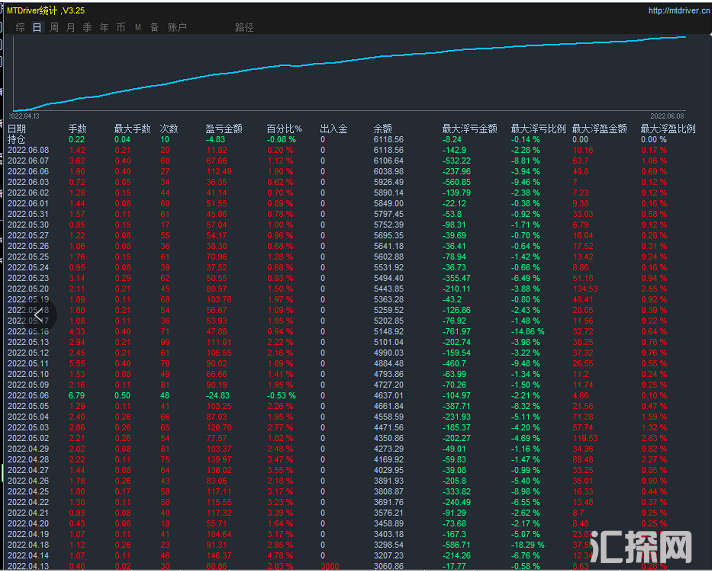Click the 最大浮盈金额 column header
The width and height of the screenshot is (712, 571).
tap(599, 129)
